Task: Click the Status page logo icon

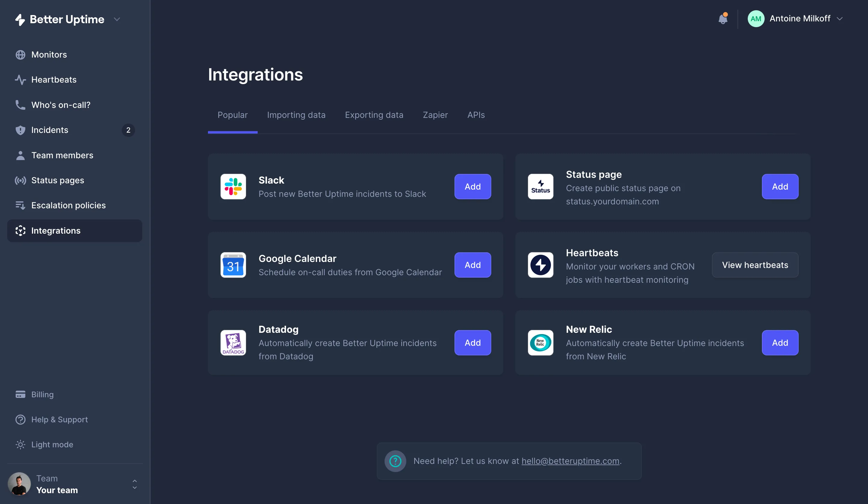Action: [x=540, y=187]
